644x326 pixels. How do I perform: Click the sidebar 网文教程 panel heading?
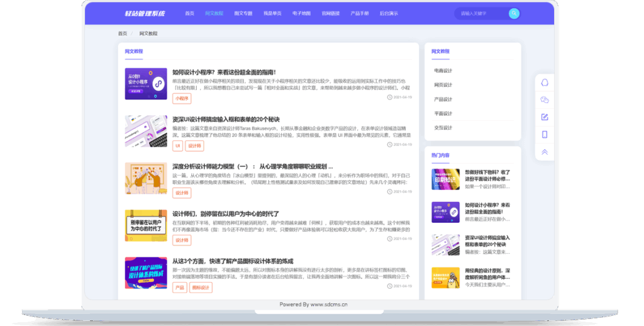pyautogui.click(x=440, y=52)
